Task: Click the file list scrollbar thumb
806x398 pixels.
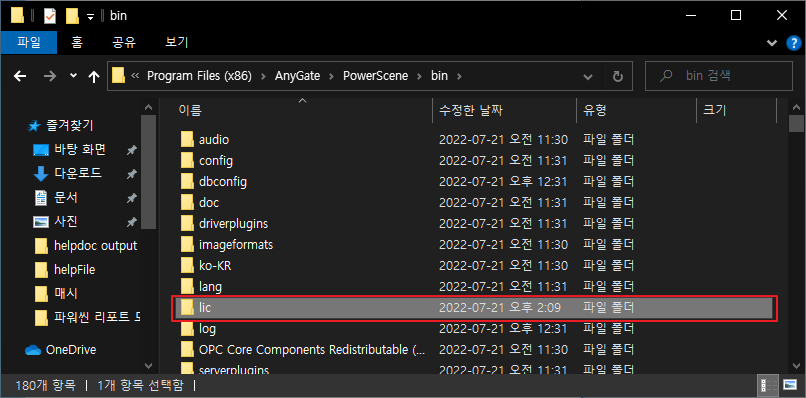Action: click(796, 124)
